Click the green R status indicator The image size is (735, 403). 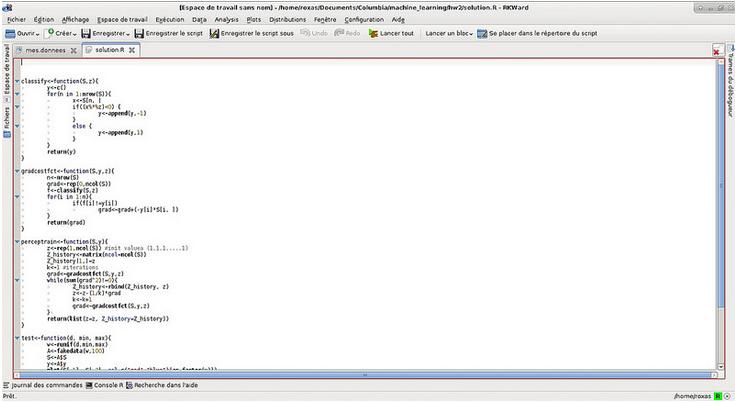717,396
